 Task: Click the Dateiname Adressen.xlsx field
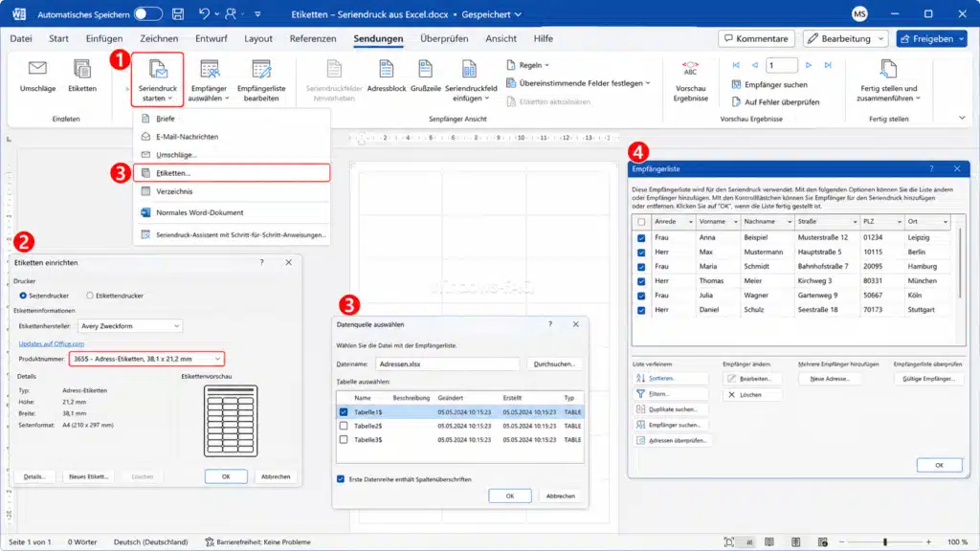pos(448,364)
